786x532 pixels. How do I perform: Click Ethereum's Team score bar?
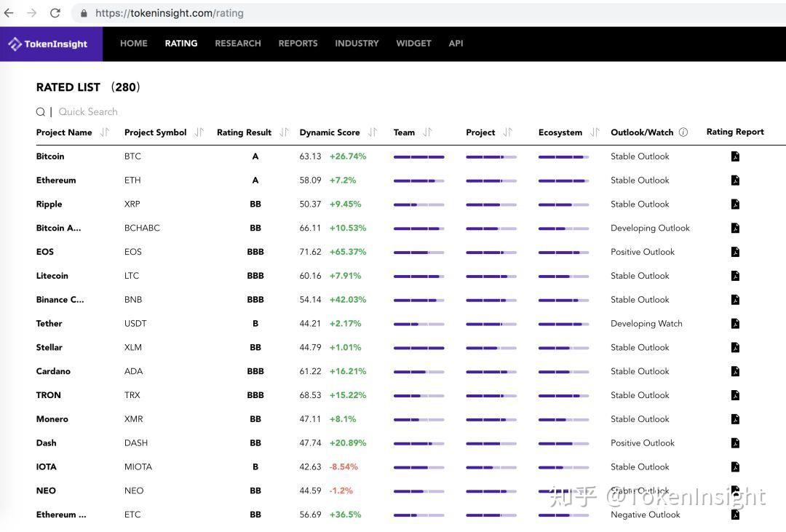(418, 180)
